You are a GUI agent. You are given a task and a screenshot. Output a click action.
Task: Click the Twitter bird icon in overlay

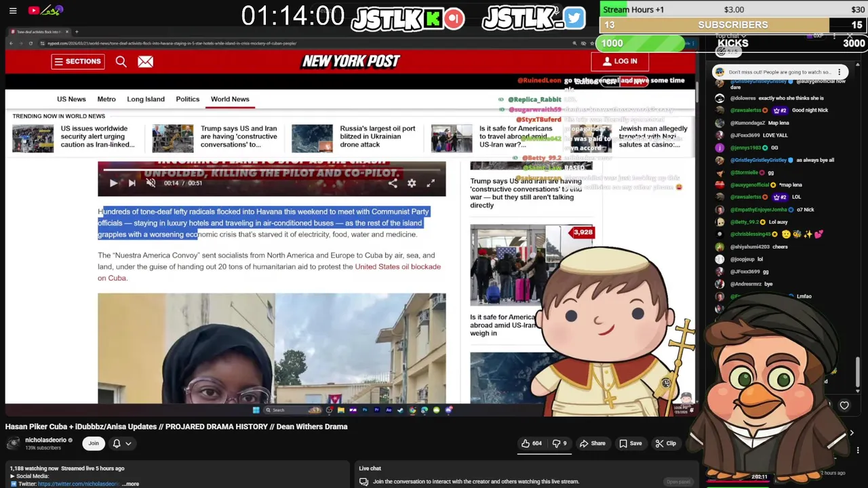574,18
